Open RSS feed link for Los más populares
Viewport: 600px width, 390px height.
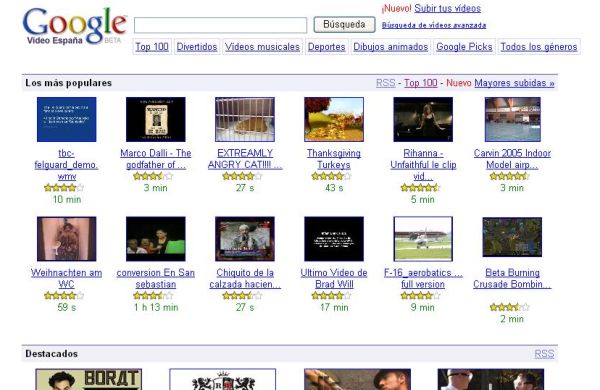point(386,83)
